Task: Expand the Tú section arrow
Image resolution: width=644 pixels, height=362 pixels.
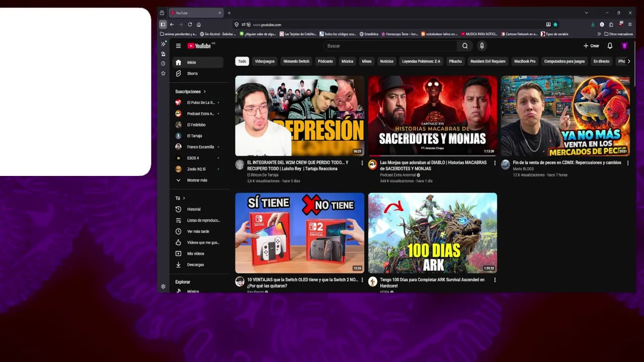Action: 184,198
